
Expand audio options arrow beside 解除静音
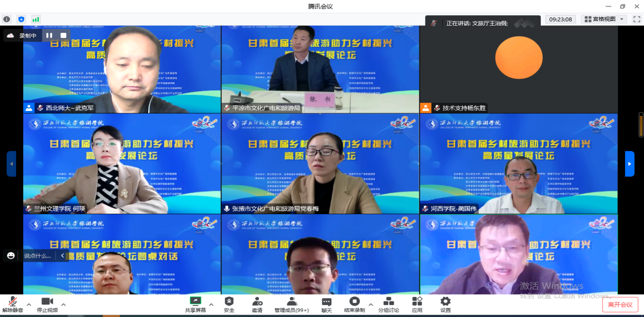pos(29,305)
